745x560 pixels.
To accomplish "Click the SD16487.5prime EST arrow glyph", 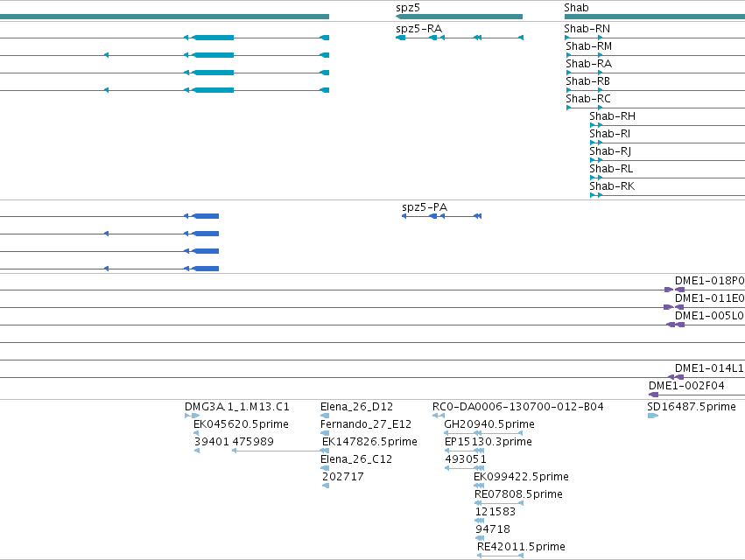I will click(x=653, y=416).
